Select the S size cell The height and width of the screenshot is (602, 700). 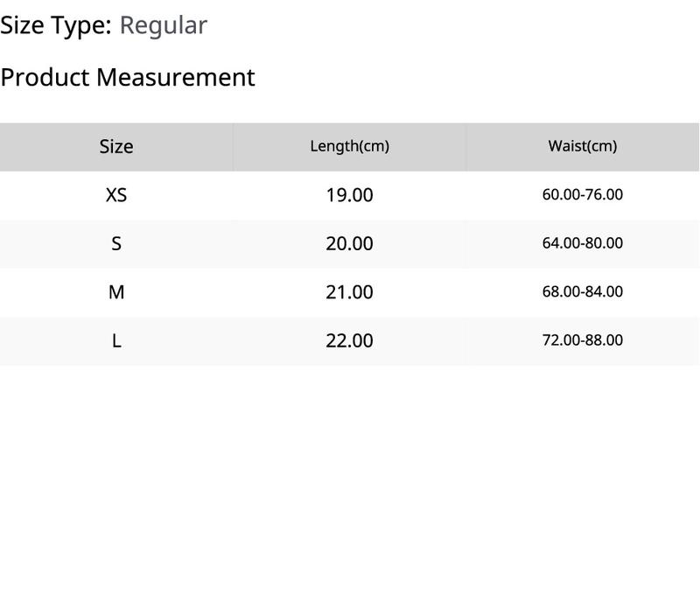pos(116,244)
